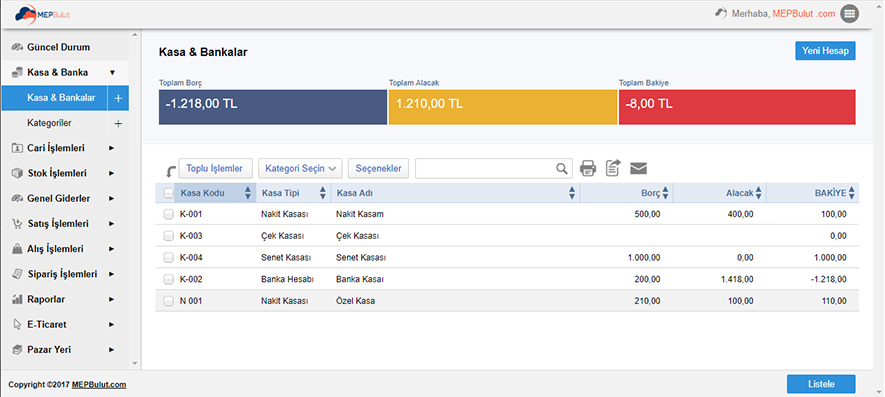885x397 pixels.
Task: Expand the Alış İşlemleri arrow
Action: [x=111, y=249]
